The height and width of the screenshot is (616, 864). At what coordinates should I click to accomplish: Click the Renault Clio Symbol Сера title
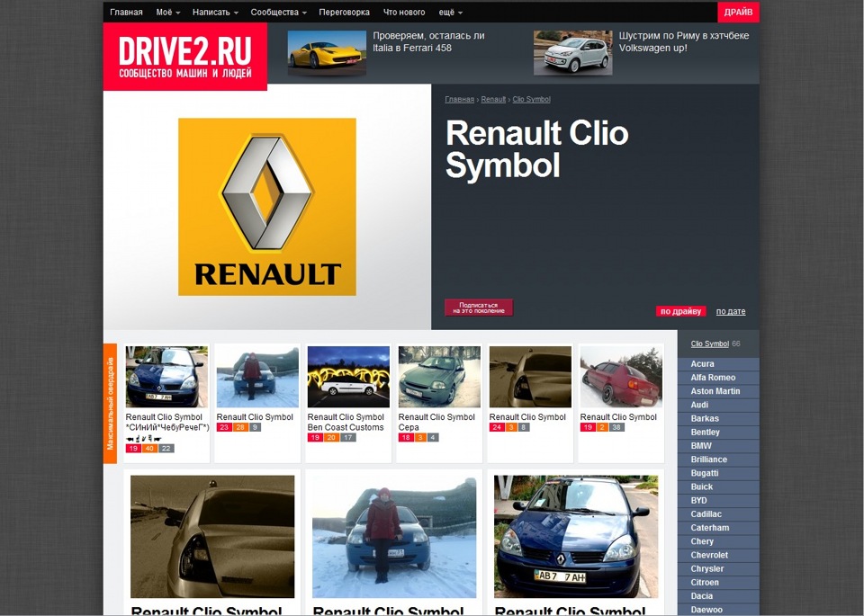(436, 423)
